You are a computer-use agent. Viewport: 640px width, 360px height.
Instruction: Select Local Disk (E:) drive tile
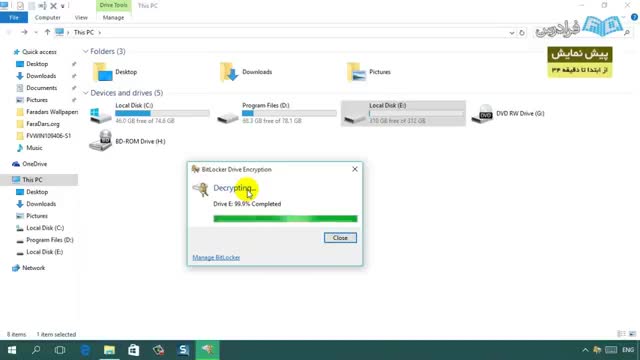(403, 113)
